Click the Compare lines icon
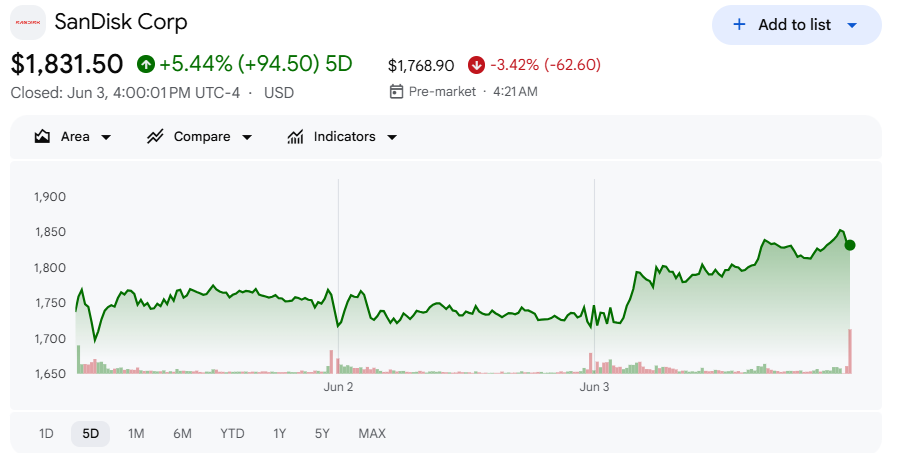The image size is (899, 453). (155, 136)
